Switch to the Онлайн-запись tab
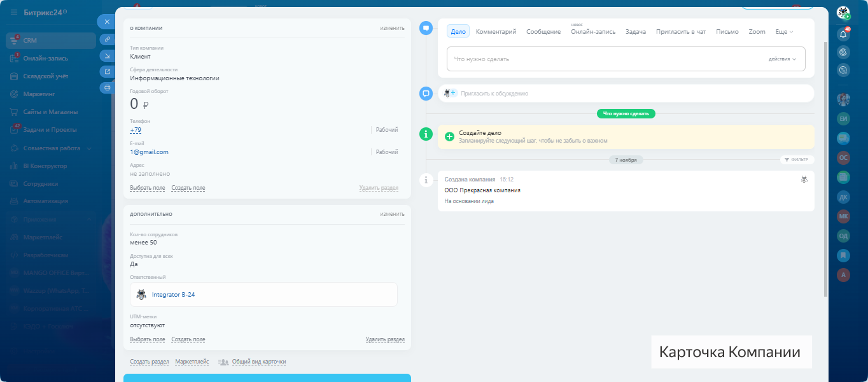The width and height of the screenshot is (868, 382). 593,32
